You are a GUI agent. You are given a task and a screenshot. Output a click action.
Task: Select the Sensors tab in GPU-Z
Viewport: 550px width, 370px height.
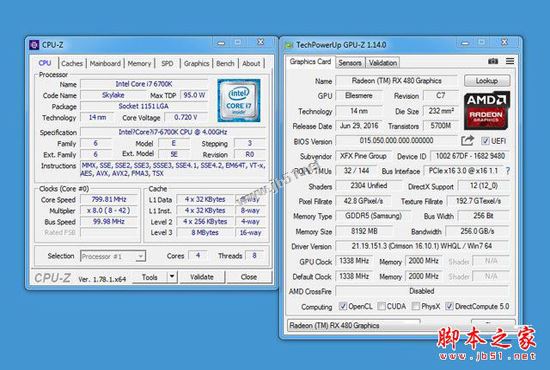coord(350,63)
